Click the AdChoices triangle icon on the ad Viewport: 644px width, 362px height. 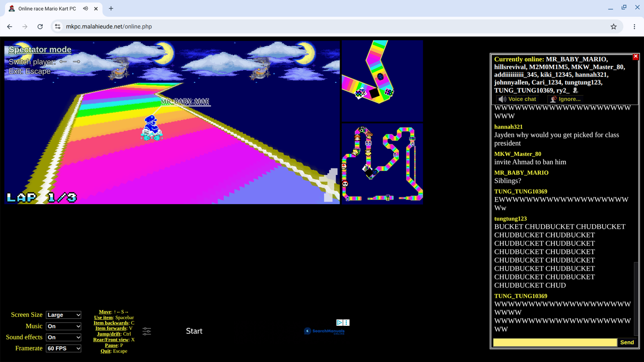pyautogui.click(x=340, y=322)
